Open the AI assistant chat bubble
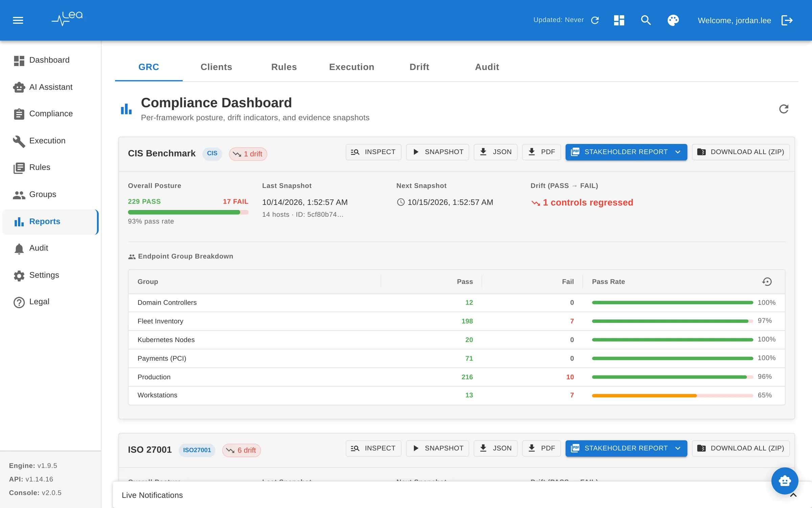 (x=785, y=481)
